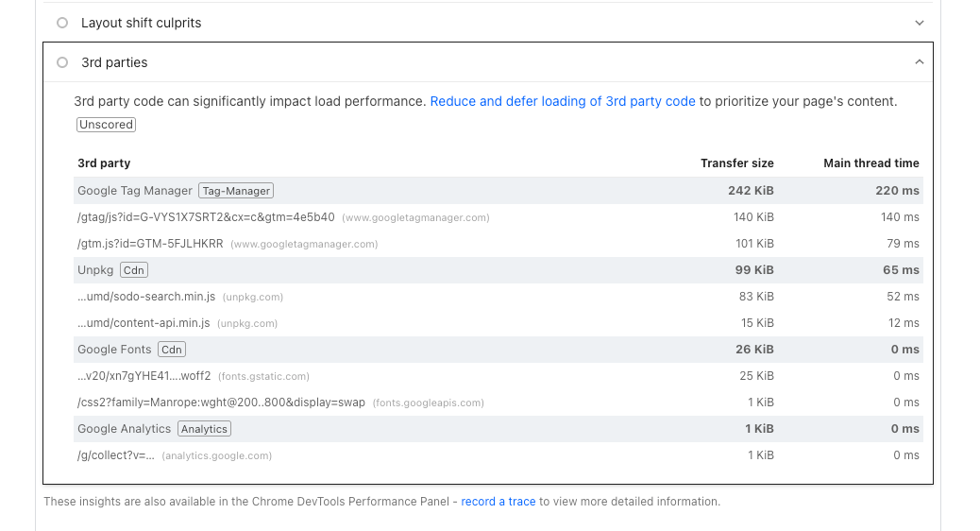The image size is (980, 531).
Task: Expand the Layout shift culprits chevron
Action: point(919,23)
